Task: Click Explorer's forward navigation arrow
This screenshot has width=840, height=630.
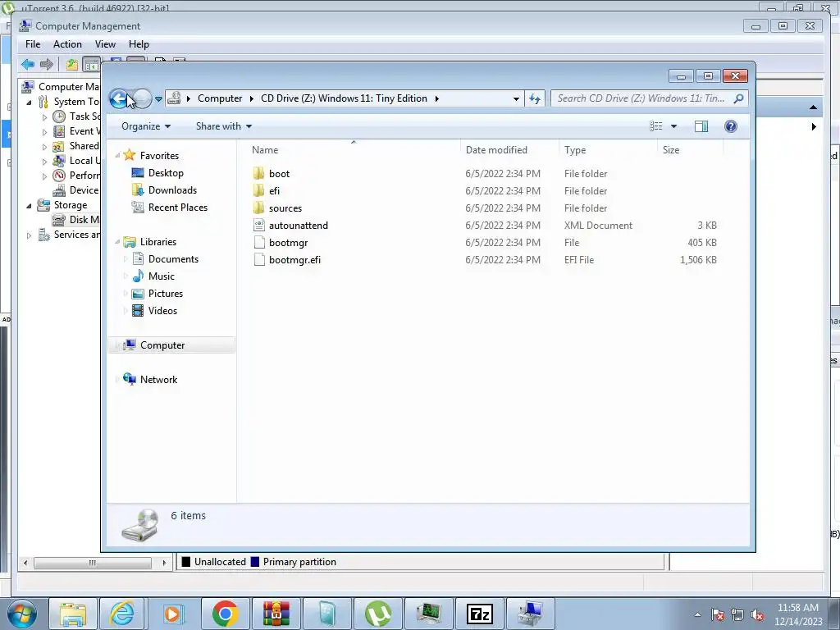Action: (143, 98)
